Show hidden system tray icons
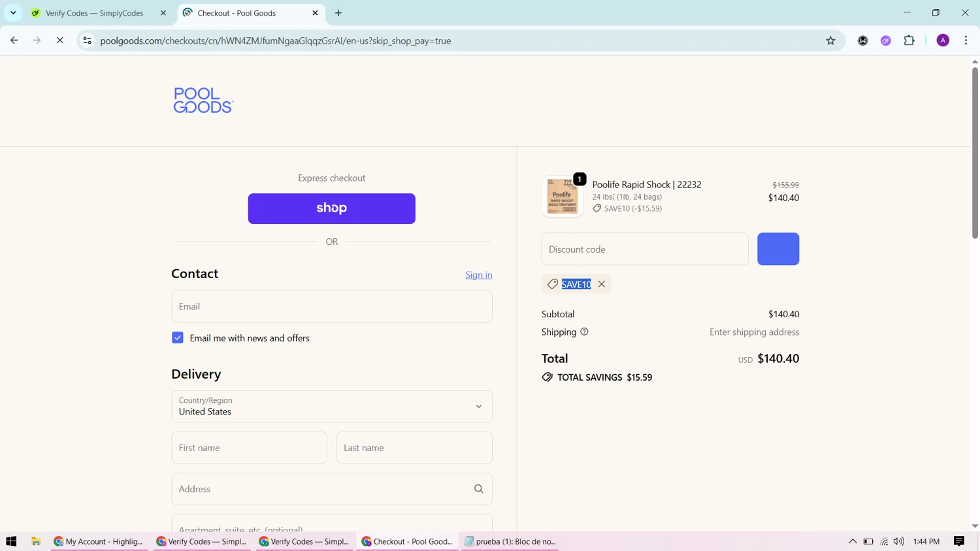This screenshot has width=980, height=551. tap(853, 541)
